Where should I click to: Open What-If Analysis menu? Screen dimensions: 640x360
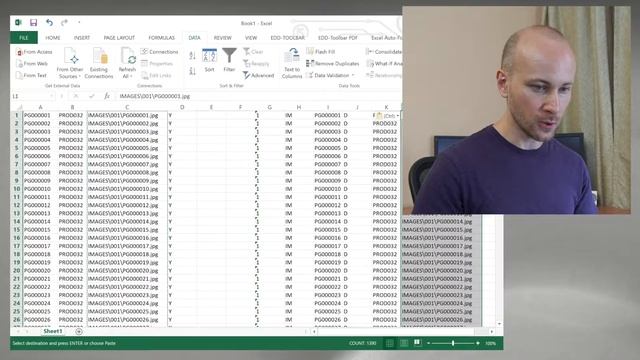point(384,64)
